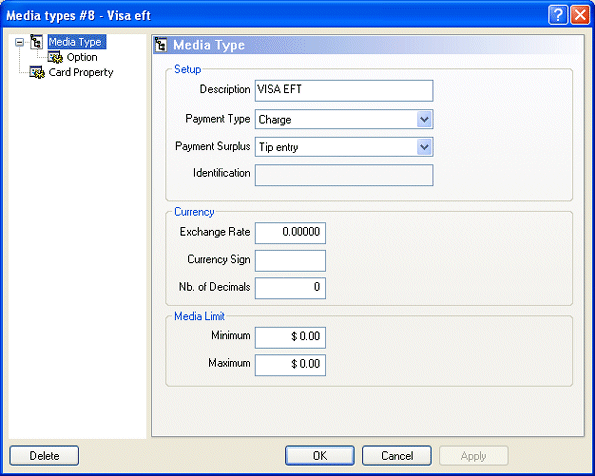595x476 pixels.
Task: Select the Card Property tree item
Action: [81, 72]
